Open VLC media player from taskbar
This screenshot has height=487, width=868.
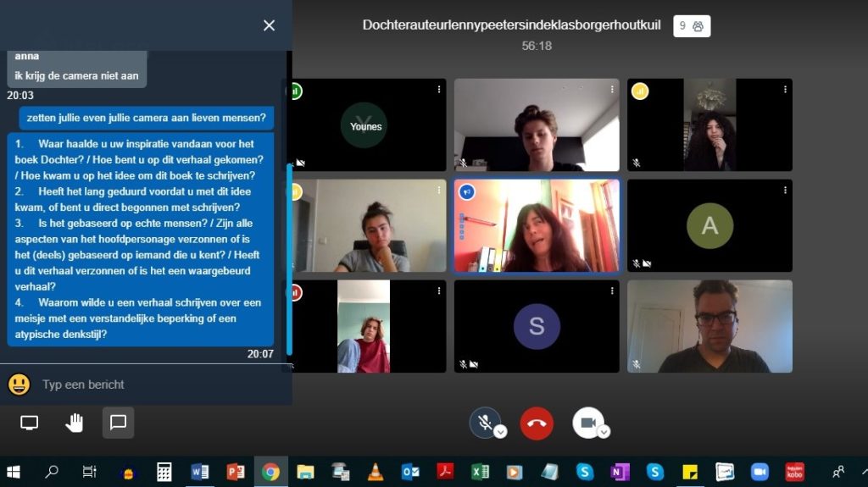[376, 472]
